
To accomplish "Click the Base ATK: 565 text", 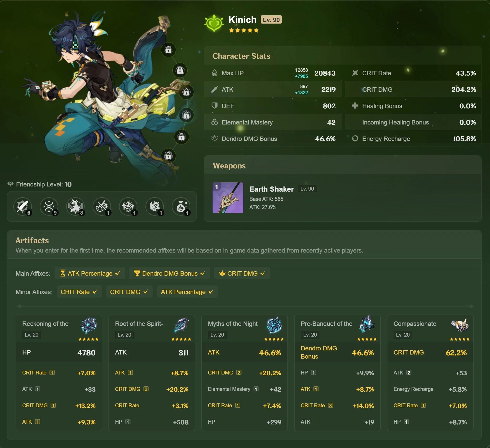I will click(266, 199).
